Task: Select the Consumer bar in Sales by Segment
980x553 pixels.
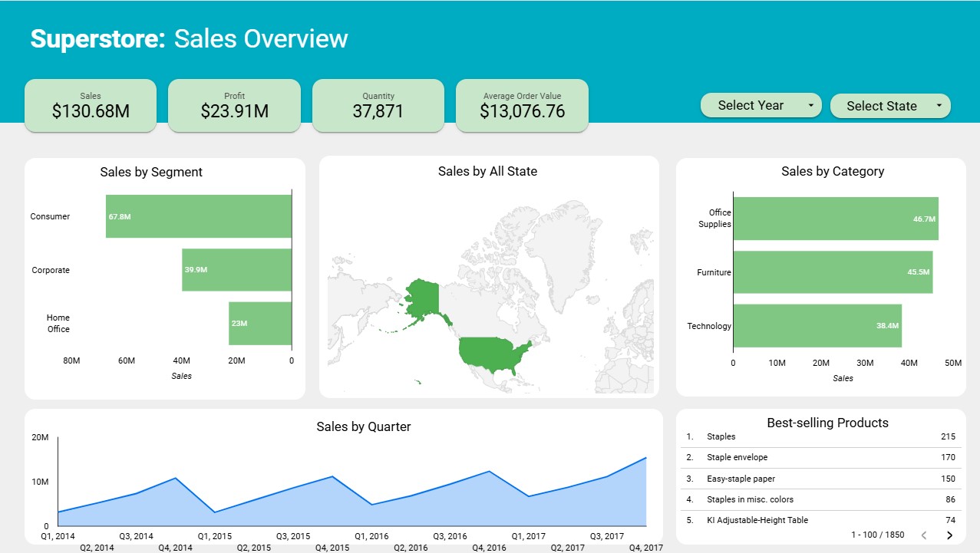Action: [198, 216]
